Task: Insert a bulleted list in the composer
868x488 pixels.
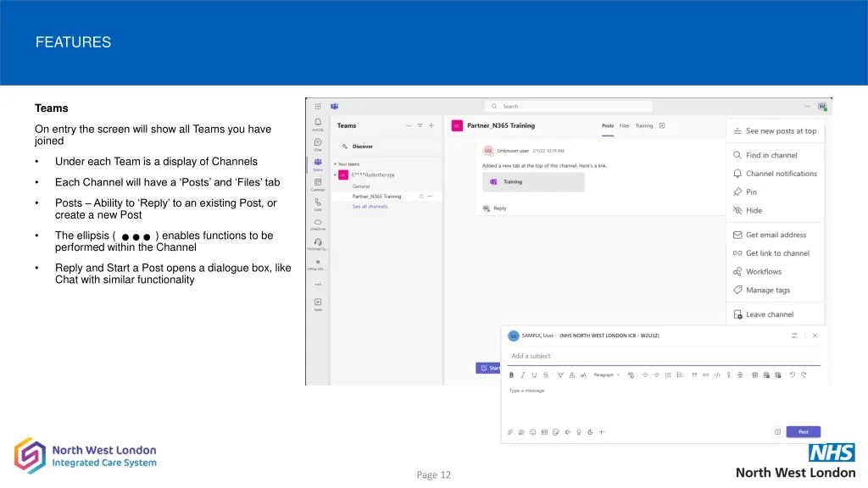Action: pyautogui.click(x=668, y=375)
